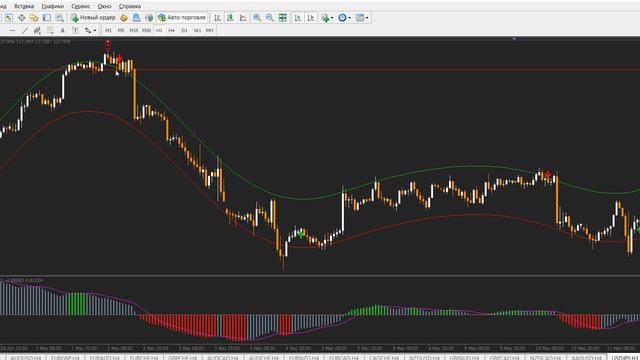Open the chart templates dropdown
The width and height of the screenshot is (640, 360).
pyautogui.click(x=362, y=18)
